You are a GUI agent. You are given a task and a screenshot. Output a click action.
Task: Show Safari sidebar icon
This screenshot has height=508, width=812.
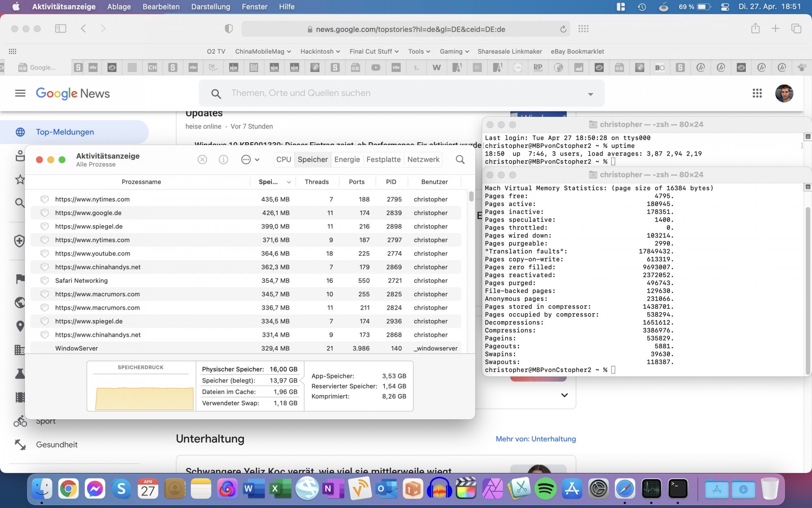coord(60,28)
